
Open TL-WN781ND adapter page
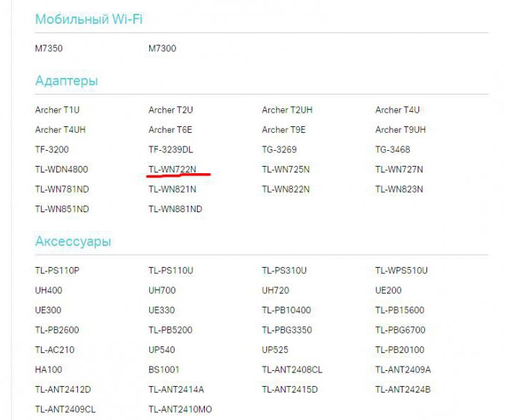tap(62, 189)
